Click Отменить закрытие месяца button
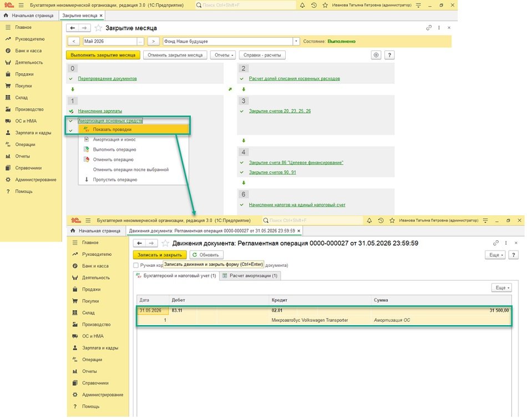The height and width of the screenshot is (420, 527). pos(175,55)
